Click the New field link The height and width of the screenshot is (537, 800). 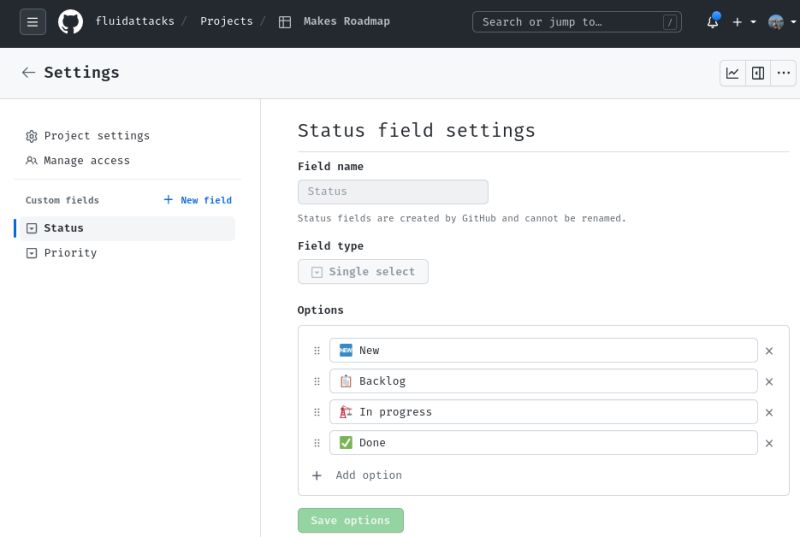[197, 200]
